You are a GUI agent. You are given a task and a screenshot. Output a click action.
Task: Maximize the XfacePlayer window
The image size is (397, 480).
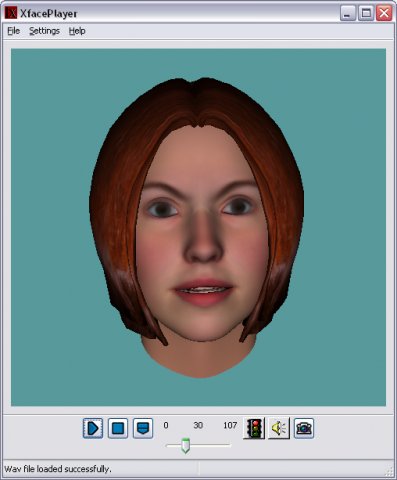[366, 13]
